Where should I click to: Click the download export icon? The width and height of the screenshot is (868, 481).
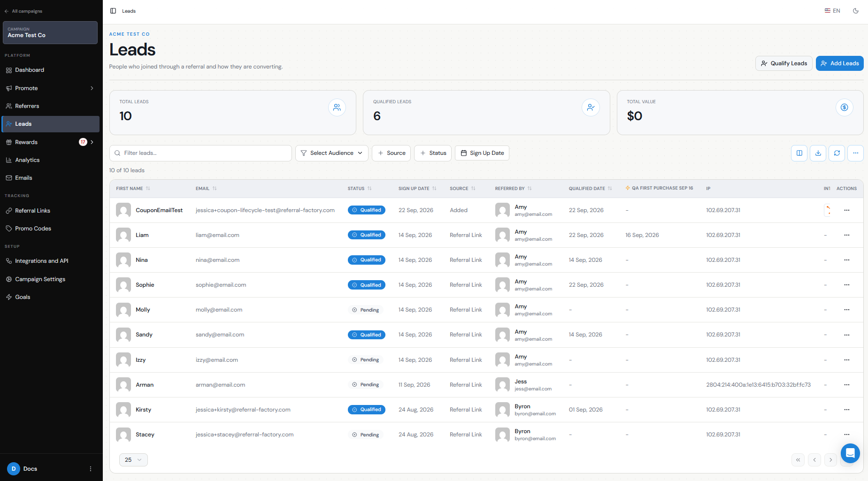pos(818,153)
